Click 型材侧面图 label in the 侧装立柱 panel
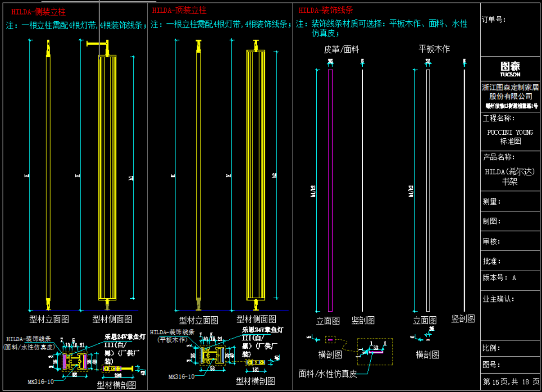The height and width of the screenshot is (392, 542). pos(112,319)
